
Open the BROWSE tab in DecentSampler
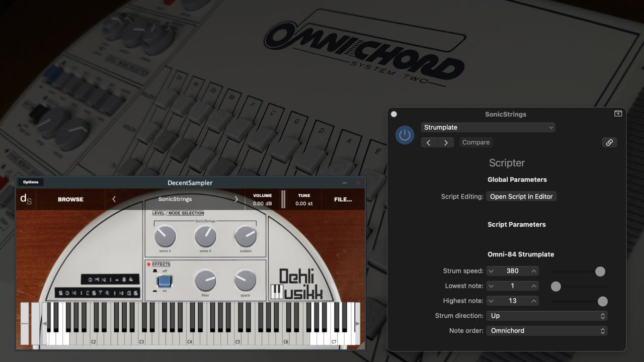pos(70,200)
